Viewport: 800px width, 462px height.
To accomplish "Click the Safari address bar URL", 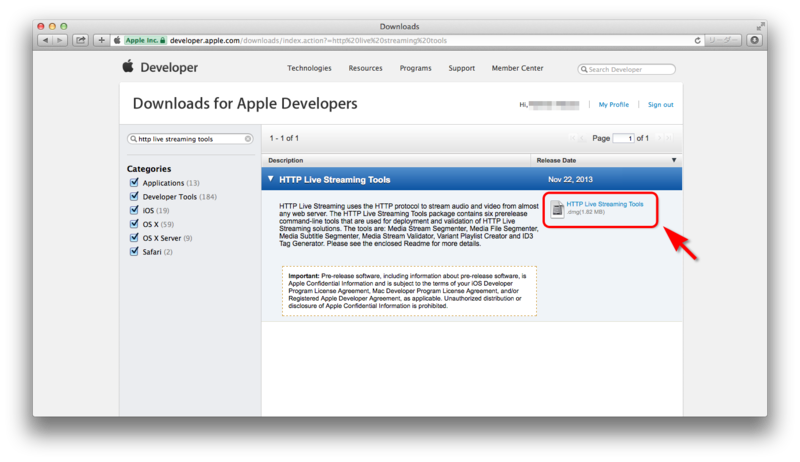I will [308, 40].
